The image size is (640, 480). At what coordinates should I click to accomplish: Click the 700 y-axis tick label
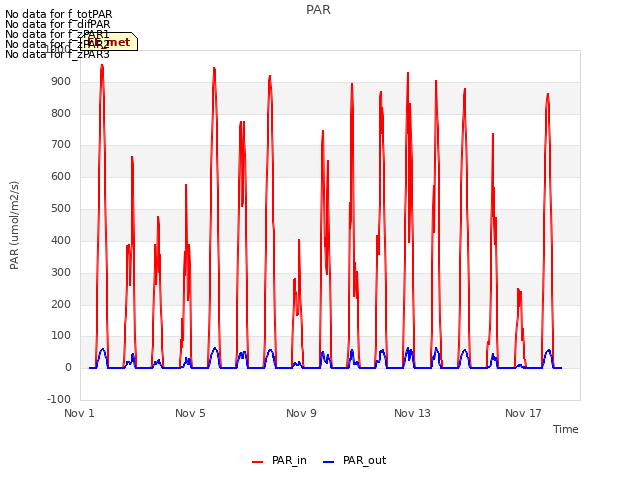pos(61,144)
